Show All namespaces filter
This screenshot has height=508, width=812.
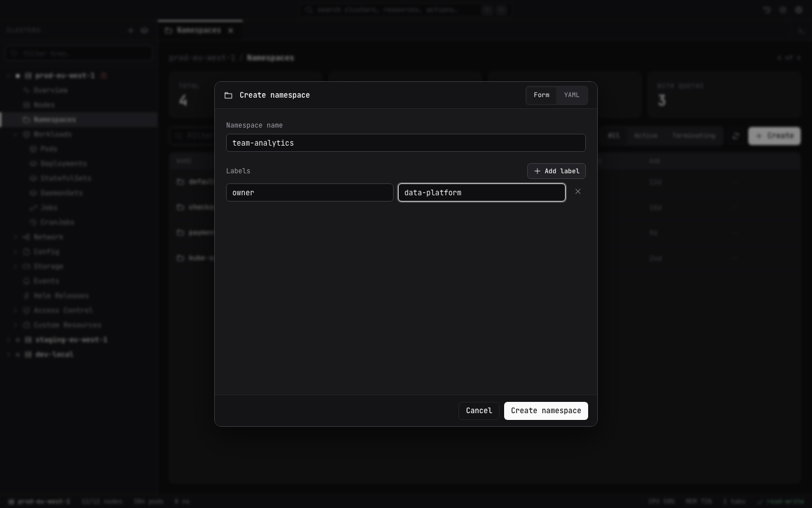click(x=614, y=136)
